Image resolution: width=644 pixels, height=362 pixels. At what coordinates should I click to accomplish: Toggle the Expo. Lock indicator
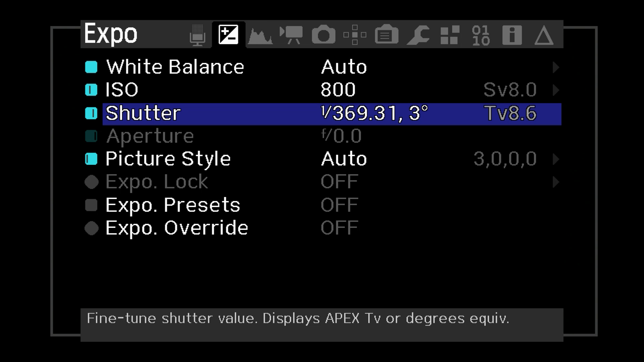click(x=91, y=182)
